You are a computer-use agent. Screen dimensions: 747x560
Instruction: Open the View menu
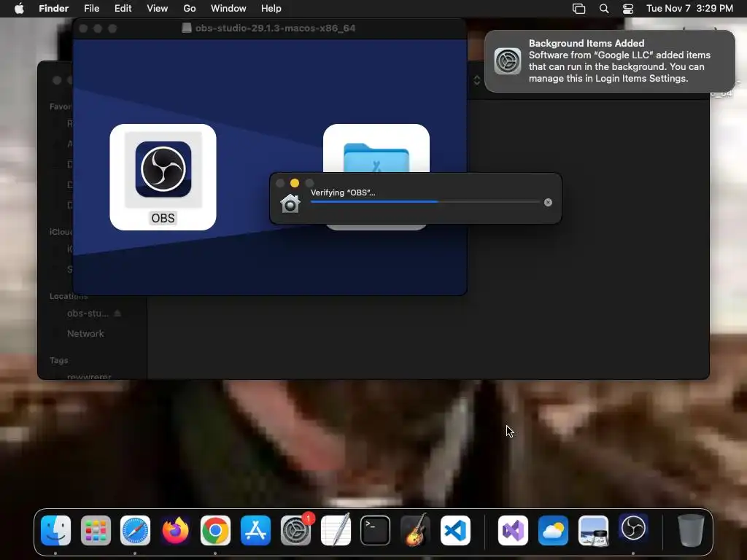[x=158, y=9]
